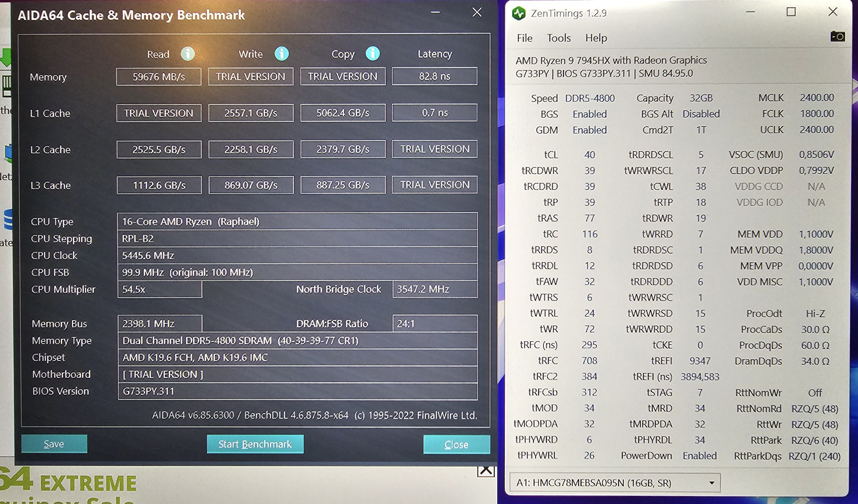Click the Memory Type DDR5-4800 SDRAM field

[298, 340]
